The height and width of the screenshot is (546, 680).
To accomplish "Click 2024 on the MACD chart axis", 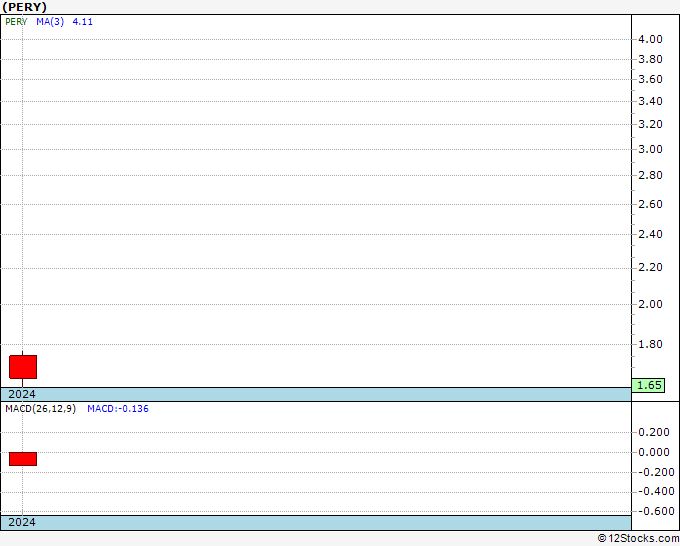I will click(22, 522).
